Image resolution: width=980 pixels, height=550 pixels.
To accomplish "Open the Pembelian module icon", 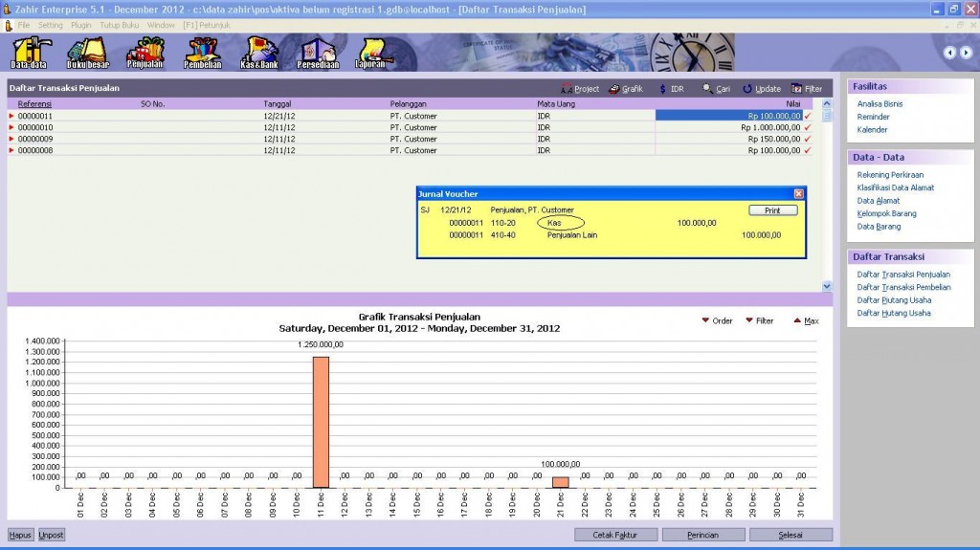I will (202, 52).
